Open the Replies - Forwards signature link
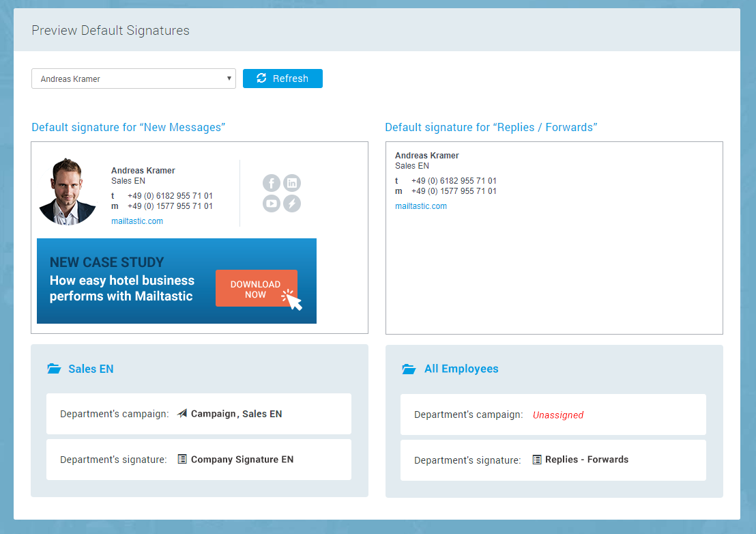 point(587,460)
